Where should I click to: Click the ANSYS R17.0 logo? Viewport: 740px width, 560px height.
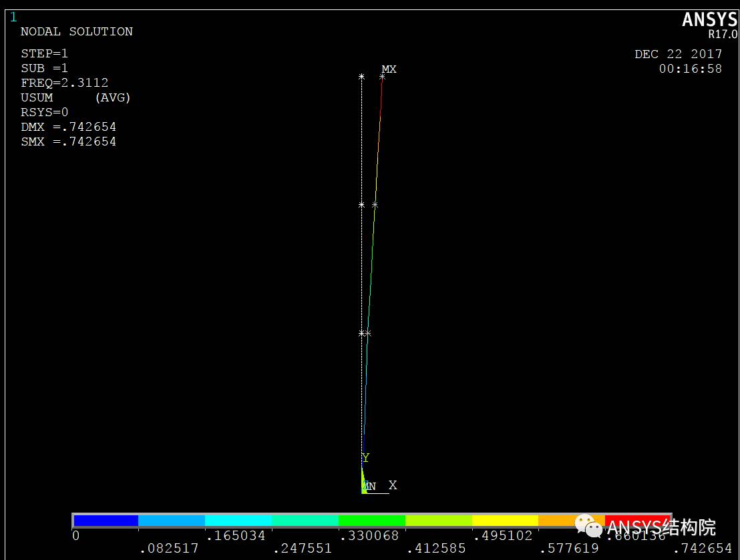[x=709, y=25]
